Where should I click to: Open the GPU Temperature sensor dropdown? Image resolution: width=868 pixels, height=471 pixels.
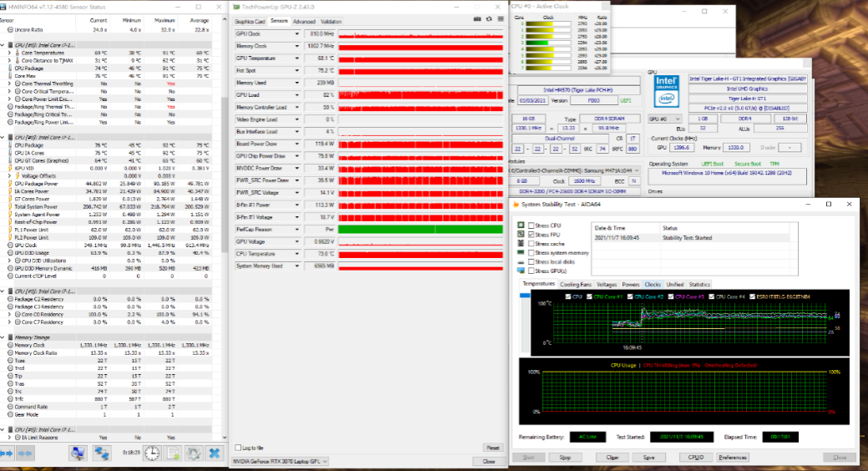coord(297,58)
